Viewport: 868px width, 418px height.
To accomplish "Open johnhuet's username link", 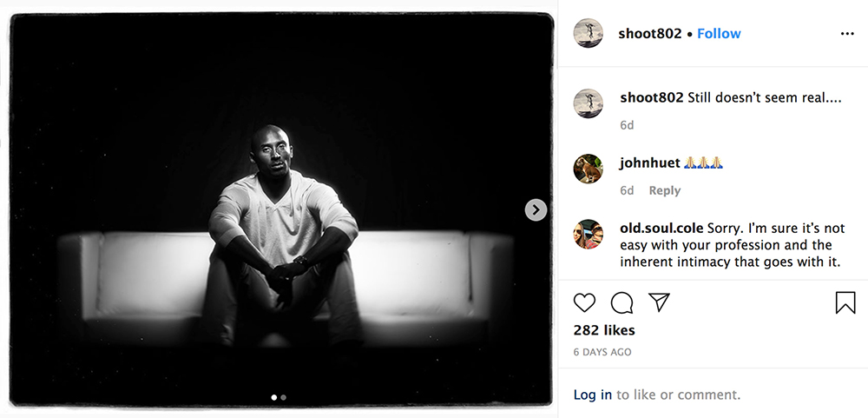I will pos(650,163).
